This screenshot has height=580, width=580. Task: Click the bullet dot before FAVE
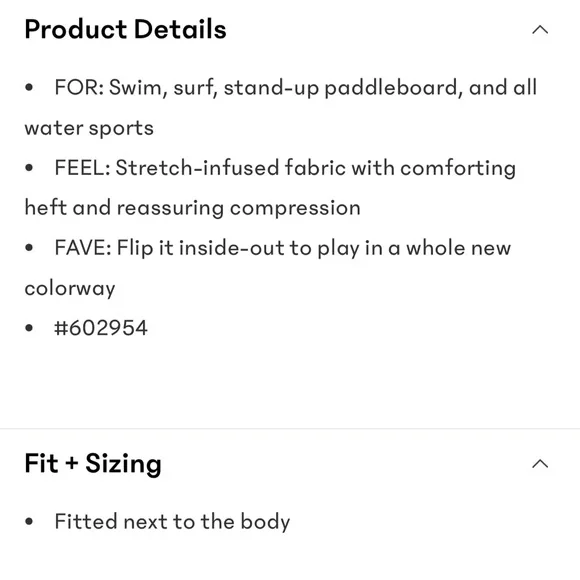tap(29, 247)
